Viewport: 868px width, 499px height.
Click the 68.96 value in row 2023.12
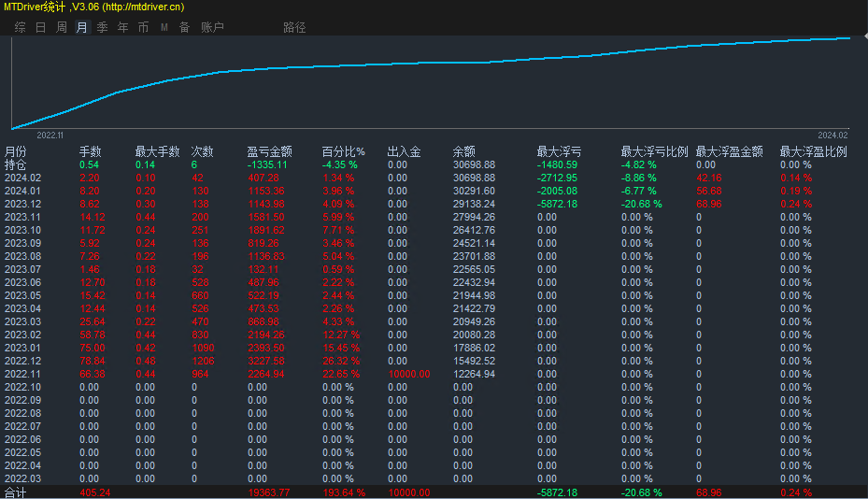point(708,204)
